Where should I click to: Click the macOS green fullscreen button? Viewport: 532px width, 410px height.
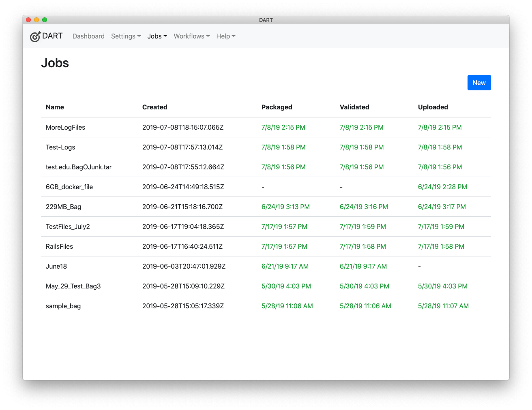click(x=45, y=20)
